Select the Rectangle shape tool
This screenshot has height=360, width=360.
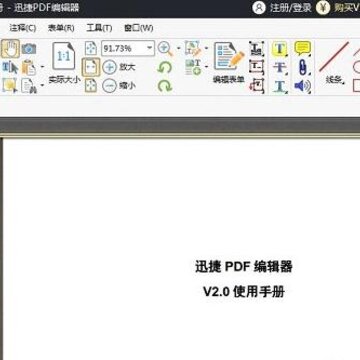point(357,86)
